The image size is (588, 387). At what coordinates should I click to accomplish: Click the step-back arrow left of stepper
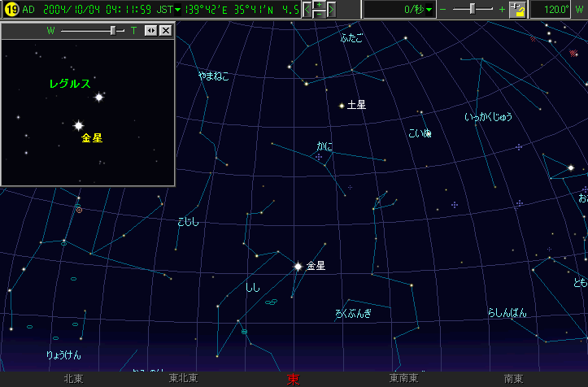pyautogui.click(x=307, y=10)
